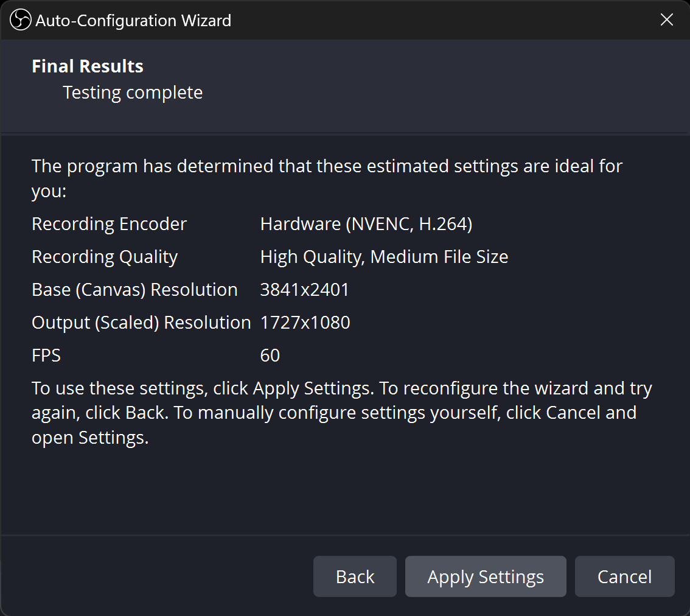Click the OBS logo in the title bar
This screenshot has width=690, height=616.
click(x=20, y=20)
